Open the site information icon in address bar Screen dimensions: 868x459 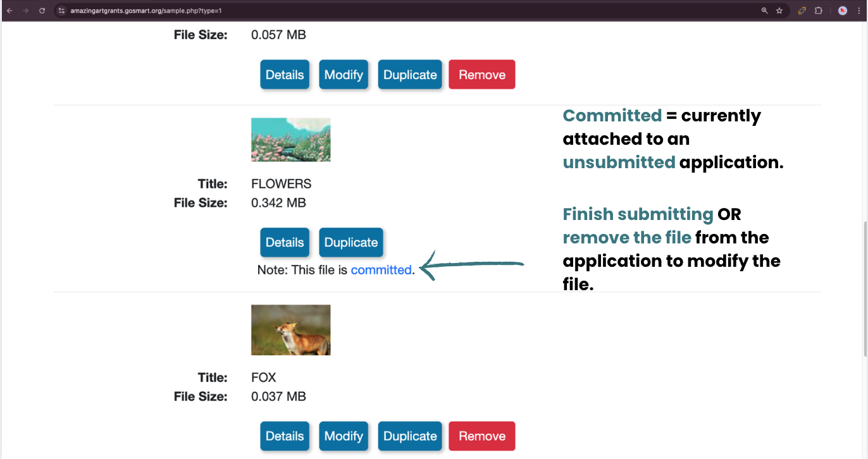(61, 11)
